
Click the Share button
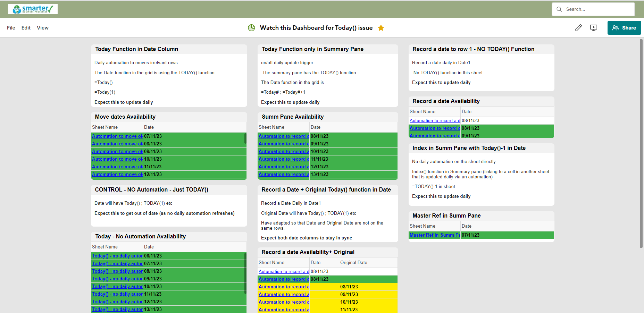click(624, 28)
